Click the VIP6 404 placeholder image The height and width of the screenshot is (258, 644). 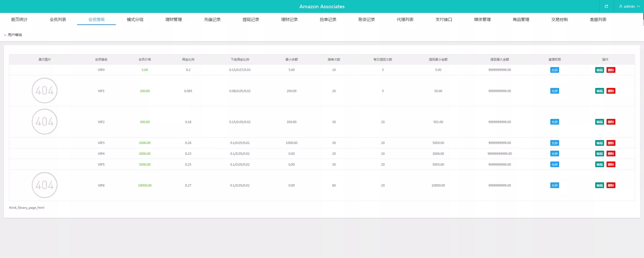click(45, 185)
